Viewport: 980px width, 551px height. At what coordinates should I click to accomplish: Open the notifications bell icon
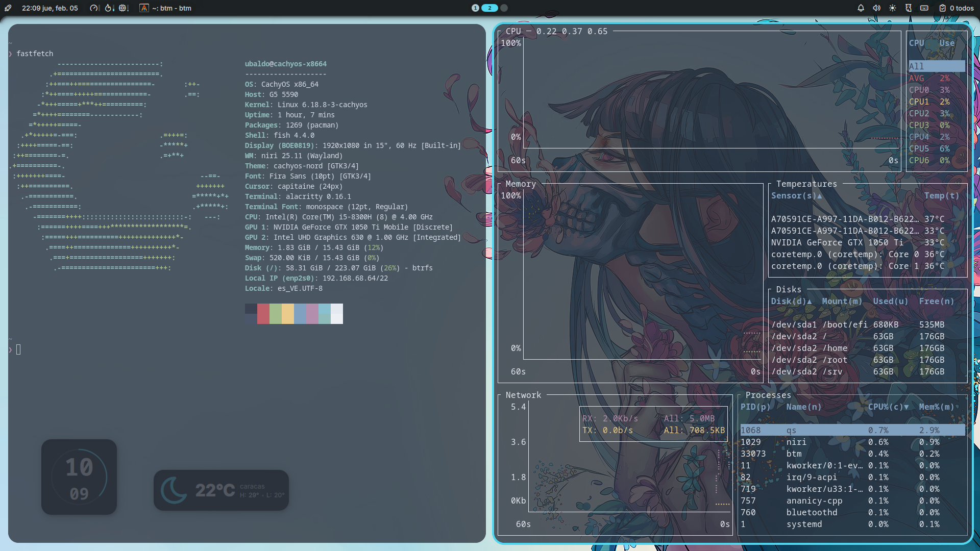click(x=861, y=8)
